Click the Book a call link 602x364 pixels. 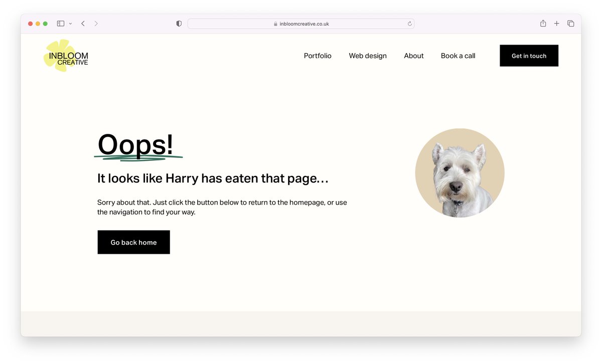(x=458, y=56)
